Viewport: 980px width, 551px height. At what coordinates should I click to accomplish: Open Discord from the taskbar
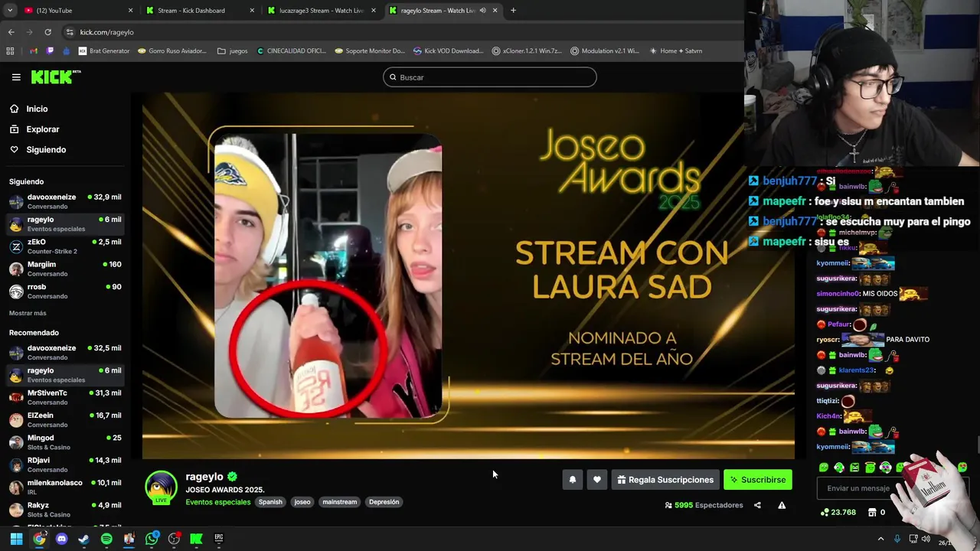[62, 539]
